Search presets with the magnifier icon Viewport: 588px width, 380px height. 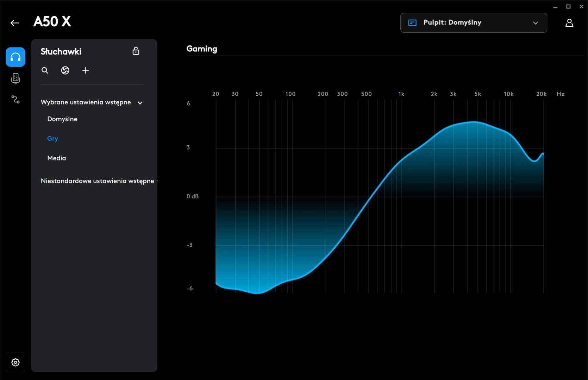point(45,70)
